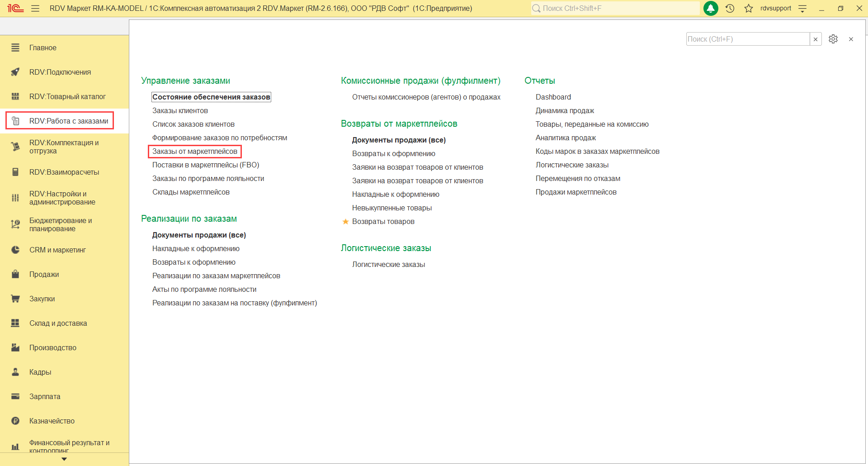Click the calculator icon for RDV:Взаиморасчеты
868x466 pixels.
coord(15,172)
